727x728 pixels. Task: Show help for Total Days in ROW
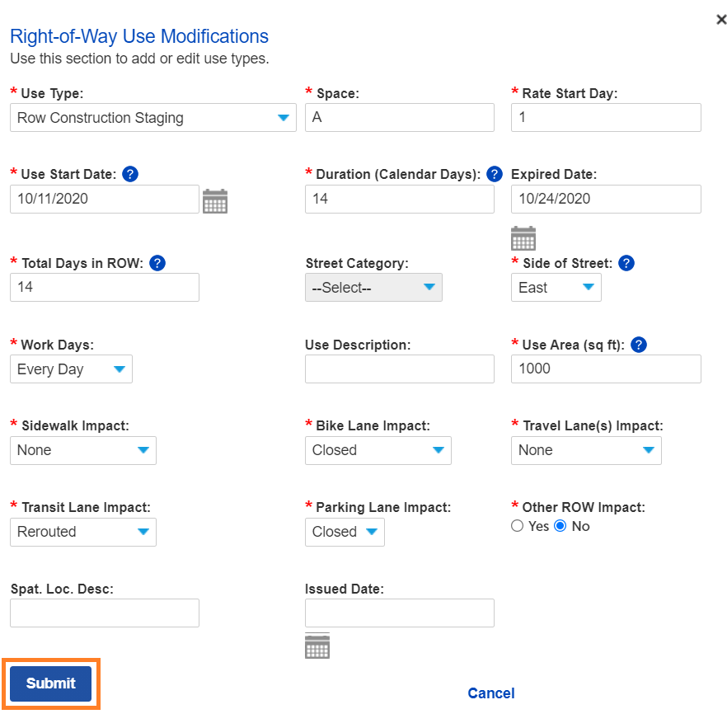tap(157, 263)
